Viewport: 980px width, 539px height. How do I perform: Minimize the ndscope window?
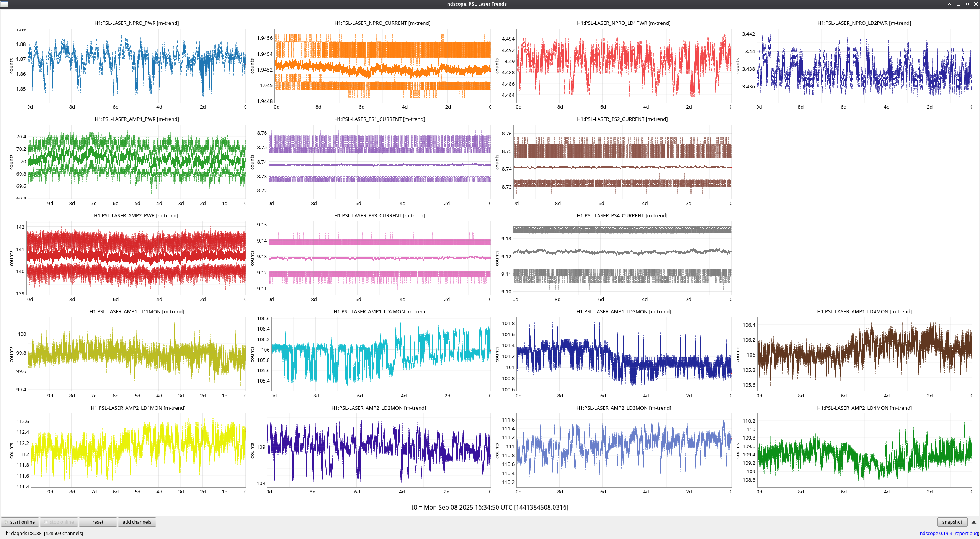(958, 4)
